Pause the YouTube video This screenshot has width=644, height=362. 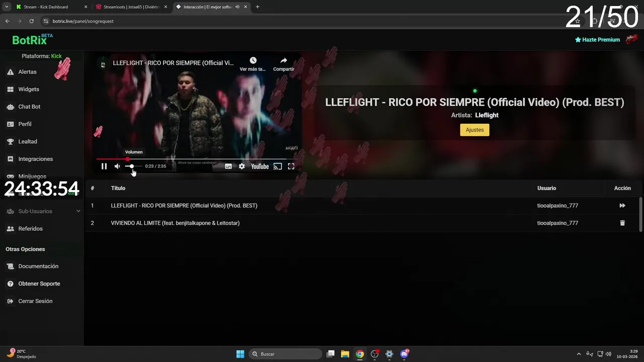(104, 166)
